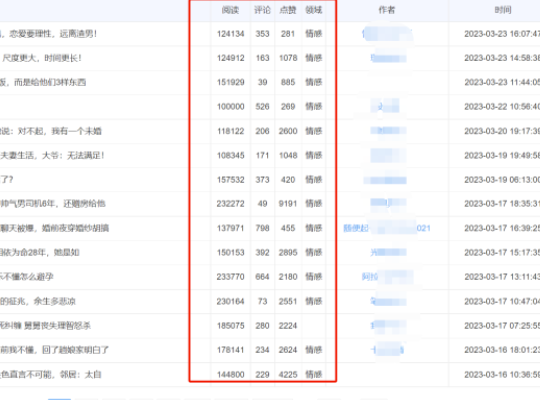Select the read count 150153
Screen dimensions: 540x400
pyautogui.click(x=230, y=253)
